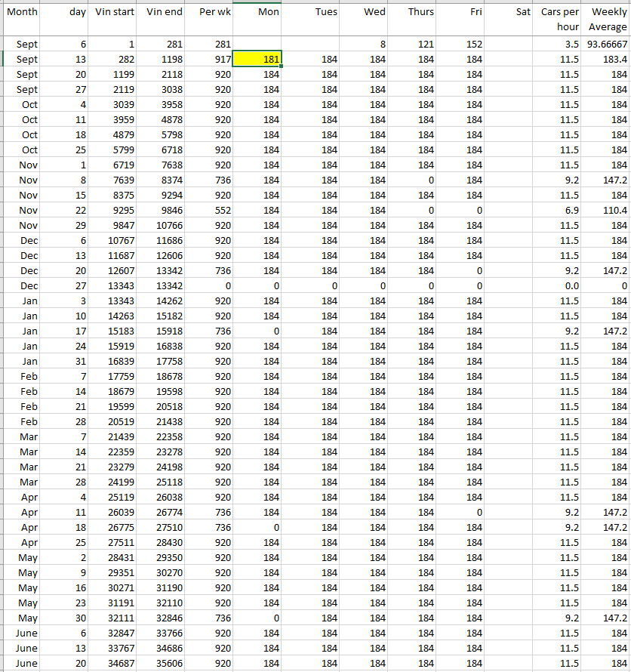Click the Weekly Average header cell
Viewport: 631px width, 672px height.
pos(607,19)
